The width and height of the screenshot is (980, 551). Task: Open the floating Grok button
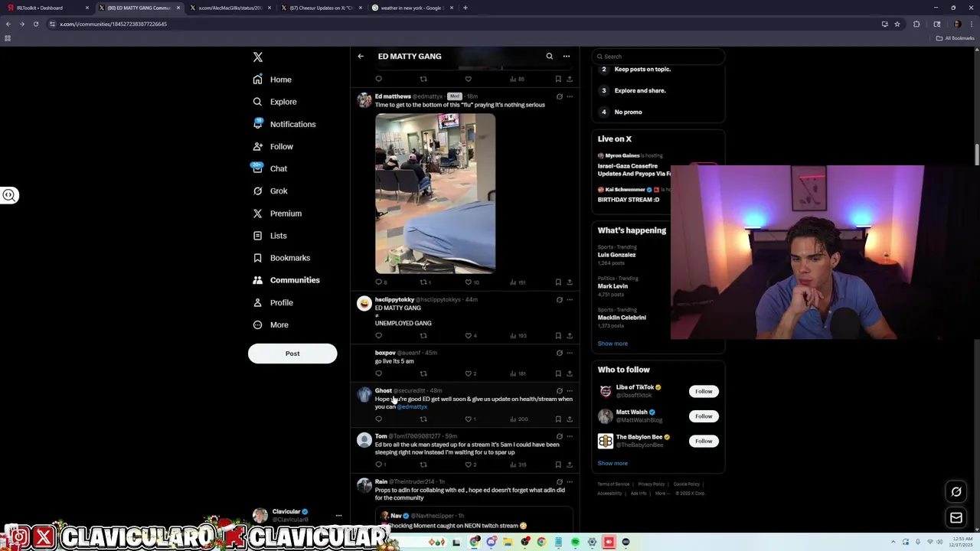coord(956,492)
